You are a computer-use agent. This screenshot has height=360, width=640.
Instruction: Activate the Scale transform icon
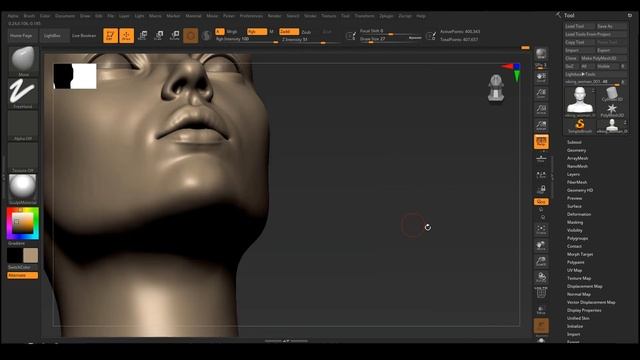point(159,36)
